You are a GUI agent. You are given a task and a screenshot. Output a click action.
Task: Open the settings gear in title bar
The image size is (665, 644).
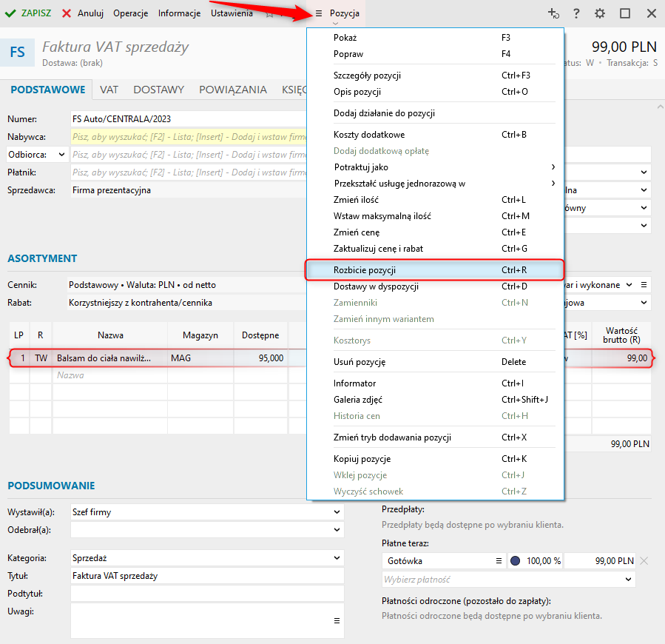pyautogui.click(x=600, y=13)
